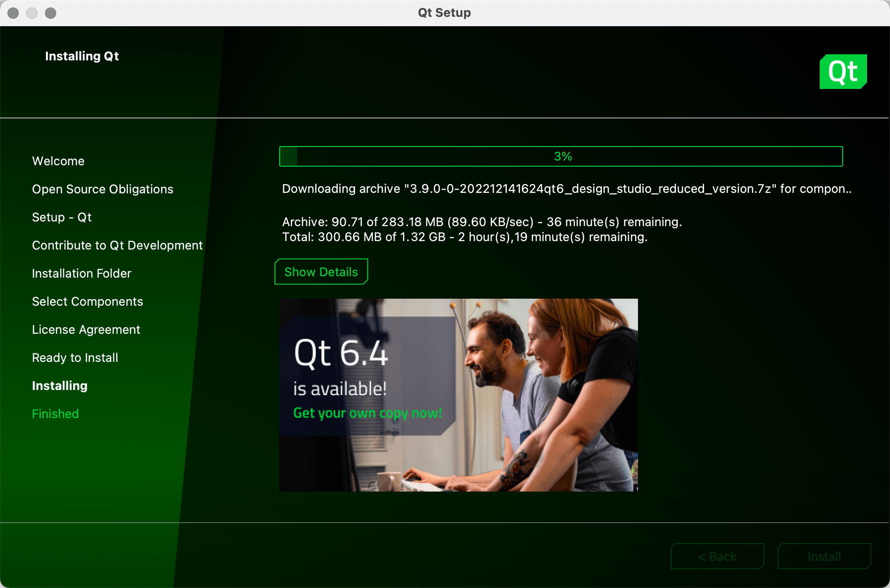Click the download progress bar showing 3%
This screenshot has height=588, width=890.
(x=562, y=156)
